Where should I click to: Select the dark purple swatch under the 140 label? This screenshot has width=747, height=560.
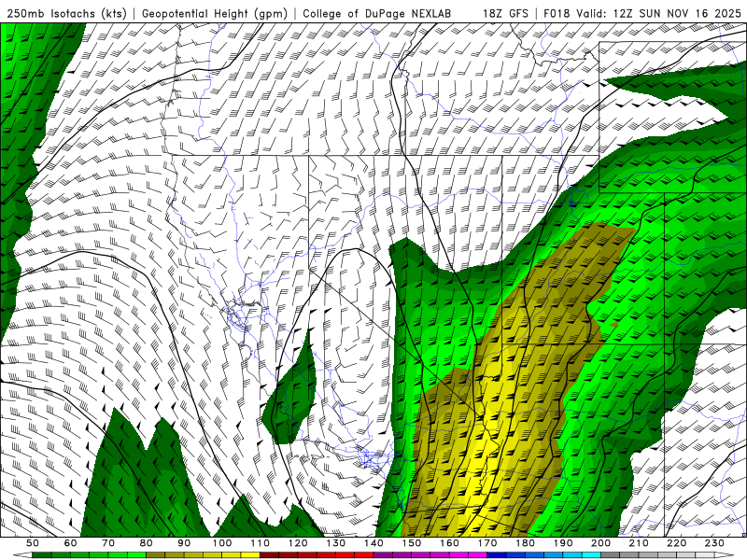383,554
